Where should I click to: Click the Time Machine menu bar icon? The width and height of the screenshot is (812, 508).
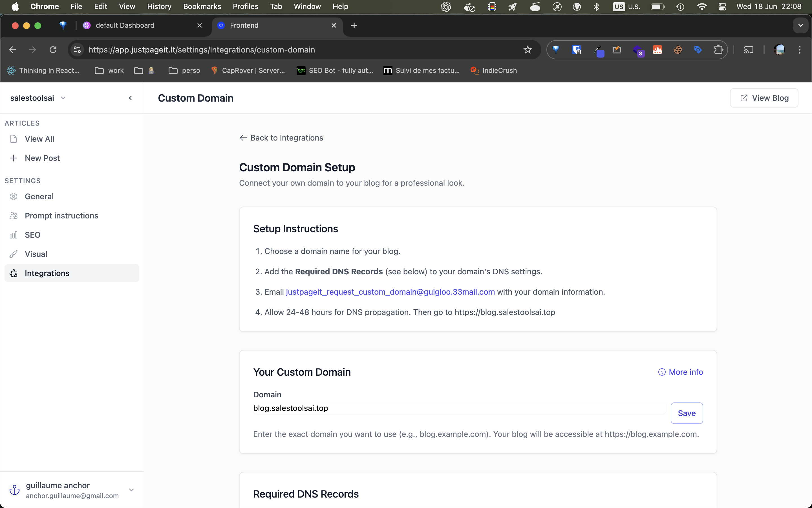680,6
